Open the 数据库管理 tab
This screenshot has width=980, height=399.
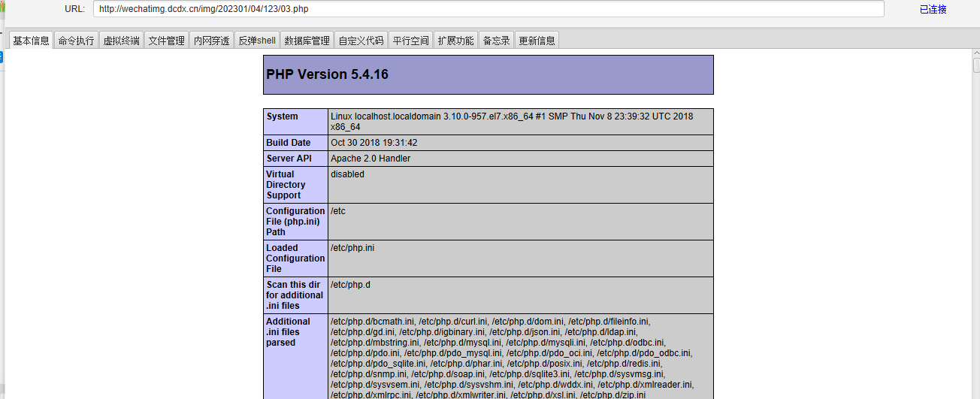[307, 41]
